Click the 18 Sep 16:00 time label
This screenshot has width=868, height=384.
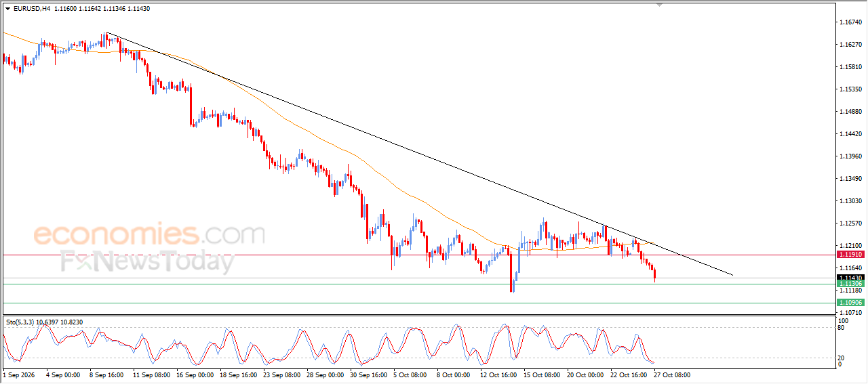coord(239,375)
